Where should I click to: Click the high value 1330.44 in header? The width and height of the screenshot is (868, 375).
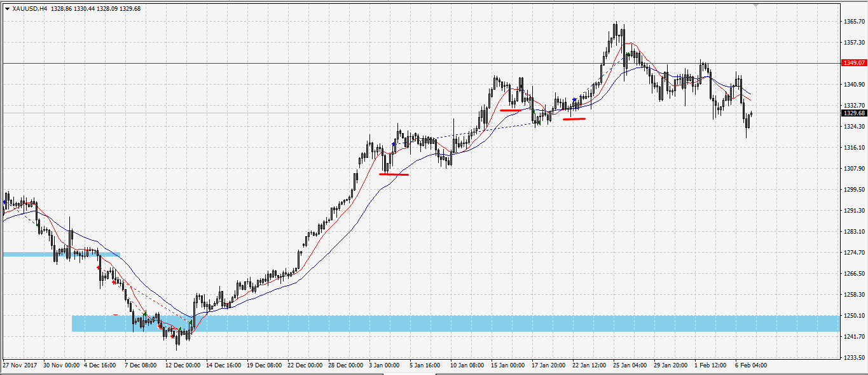coord(85,8)
